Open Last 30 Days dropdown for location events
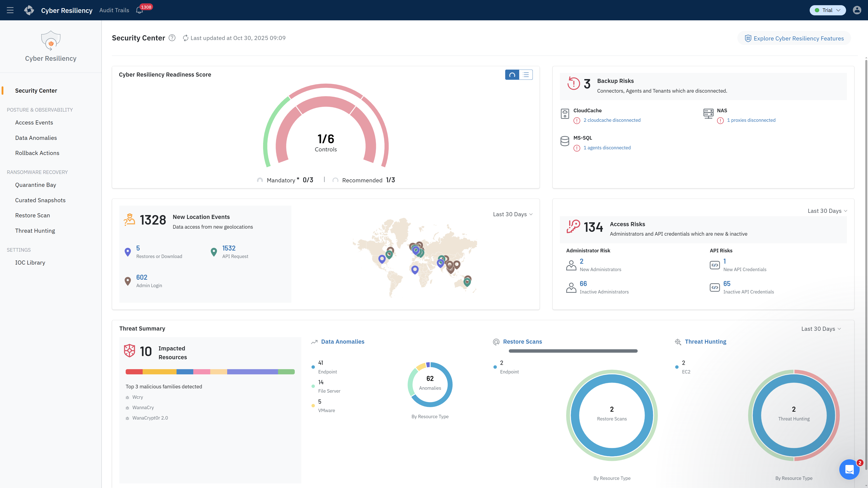This screenshot has height=488, width=868. 512,214
